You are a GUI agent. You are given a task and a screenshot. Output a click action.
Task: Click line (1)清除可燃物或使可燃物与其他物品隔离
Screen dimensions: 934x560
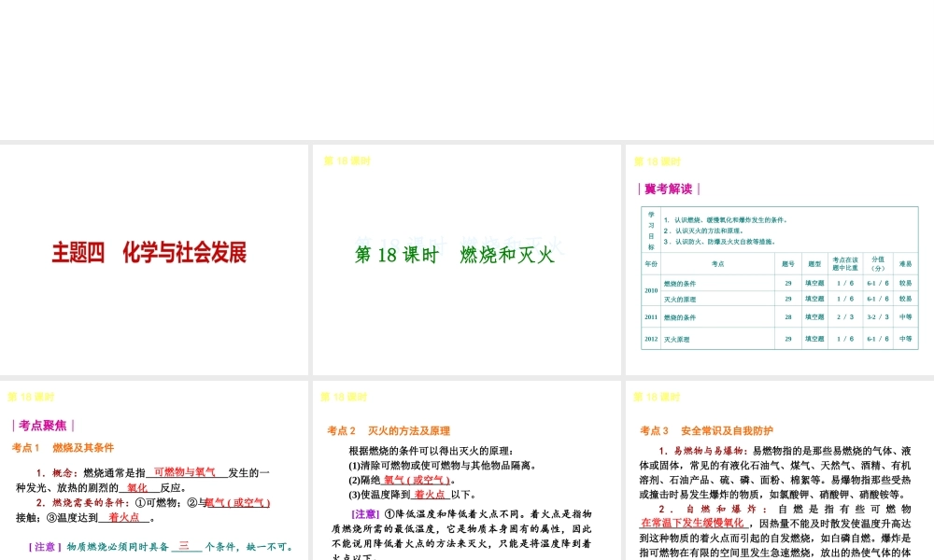click(443, 465)
